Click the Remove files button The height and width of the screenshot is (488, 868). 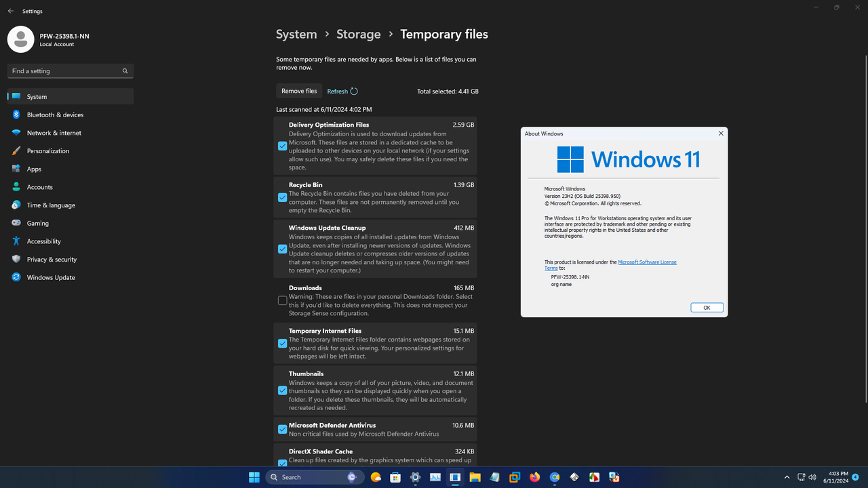pyautogui.click(x=299, y=91)
